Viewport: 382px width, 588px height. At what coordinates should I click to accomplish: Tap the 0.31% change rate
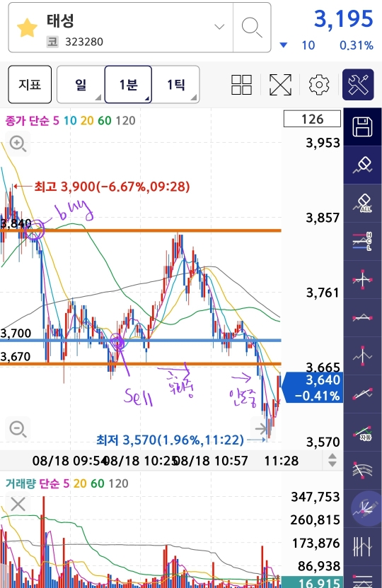click(x=356, y=45)
